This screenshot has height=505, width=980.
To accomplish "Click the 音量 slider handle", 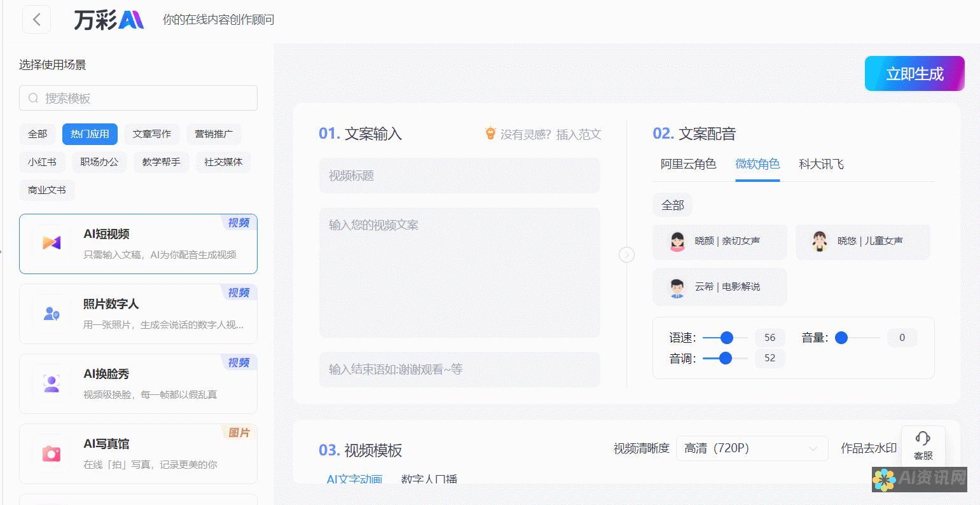I will pos(841,338).
